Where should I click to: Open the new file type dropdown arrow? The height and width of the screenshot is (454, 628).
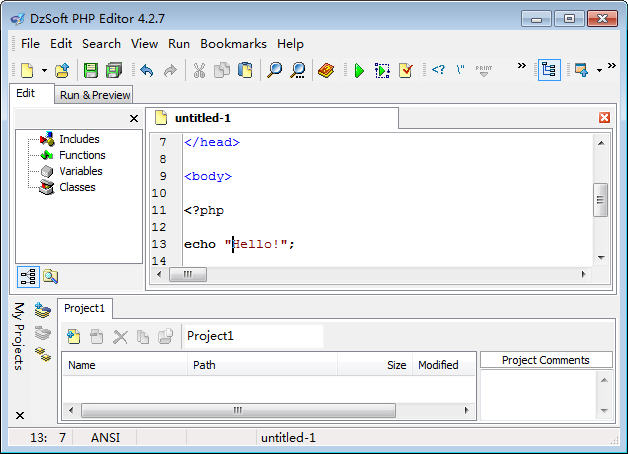coord(44,70)
